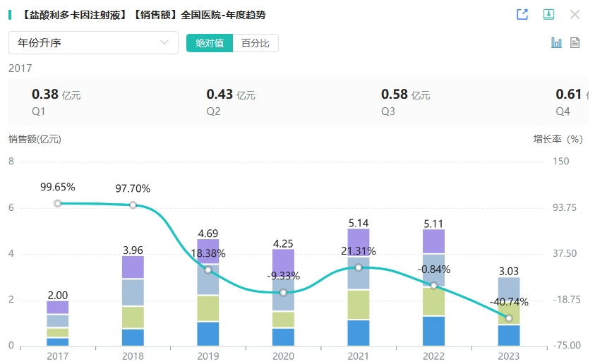This screenshot has height=364, width=595.
Task: Switch to the data table view
Action: (575, 42)
